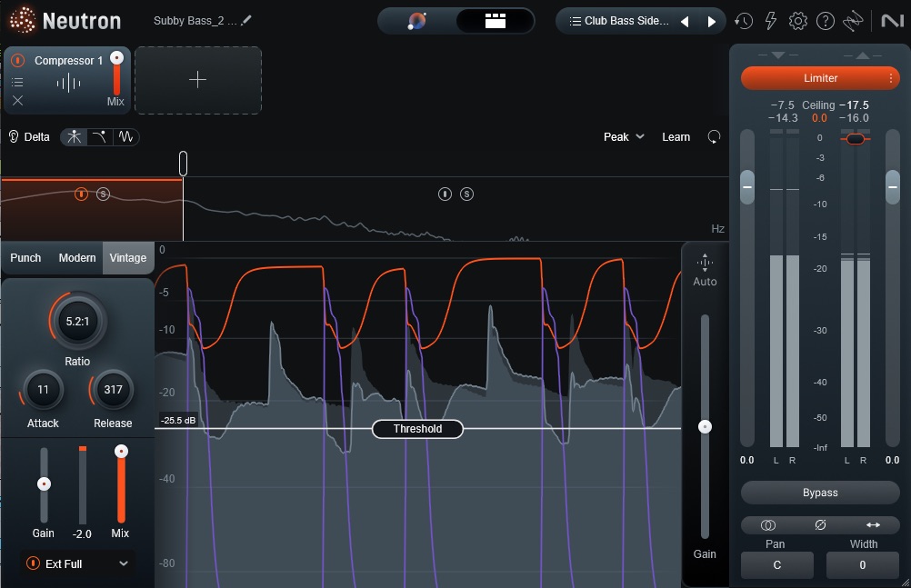Open multiband waveform icon in Compressor 1

click(68, 83)
